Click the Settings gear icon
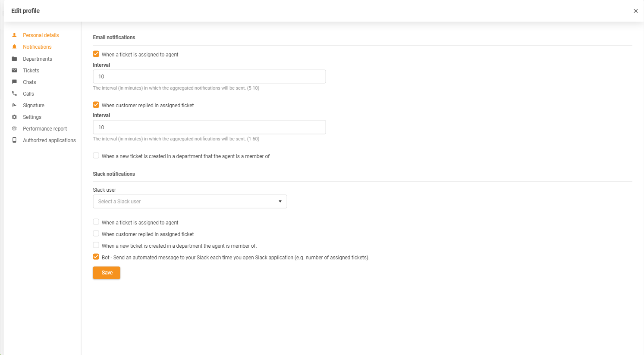This screenshot has width=644, height=355. (14, 117)
